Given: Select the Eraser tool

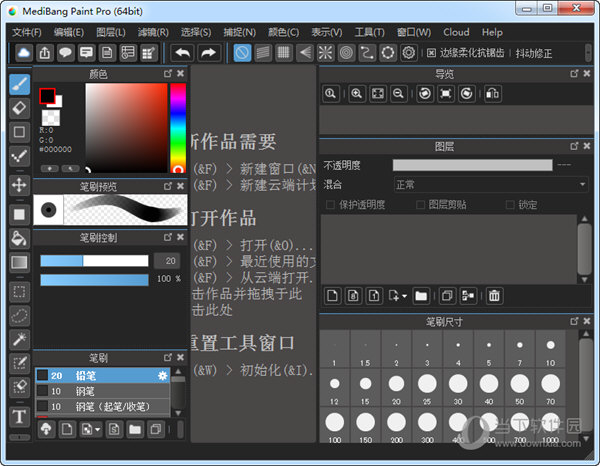Looking at the screenshot, I should click(20, 108).
